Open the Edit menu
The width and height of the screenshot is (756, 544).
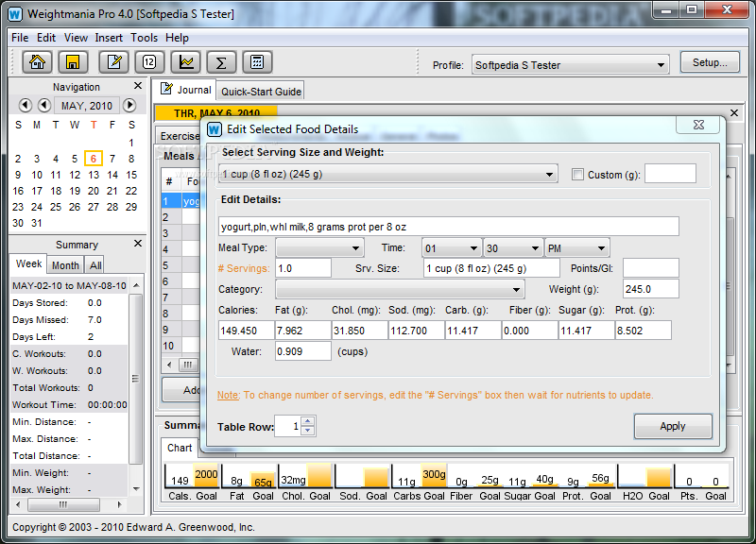46,38
